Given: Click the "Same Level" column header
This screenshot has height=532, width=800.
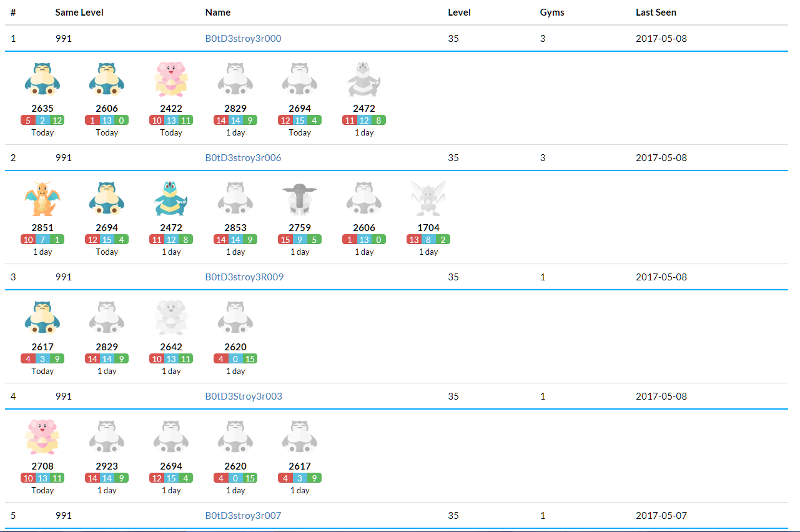Looking at the screenshot, I should click(79, 12).
